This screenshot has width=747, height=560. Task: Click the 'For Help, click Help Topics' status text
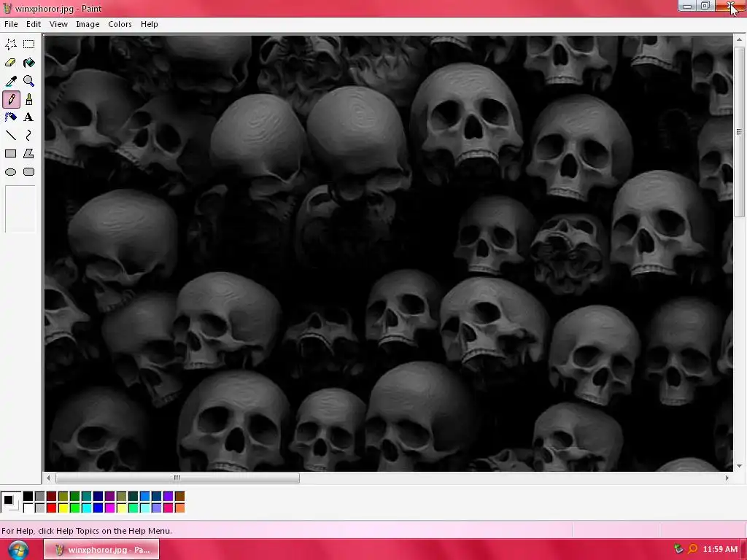[x=87, y=531]
